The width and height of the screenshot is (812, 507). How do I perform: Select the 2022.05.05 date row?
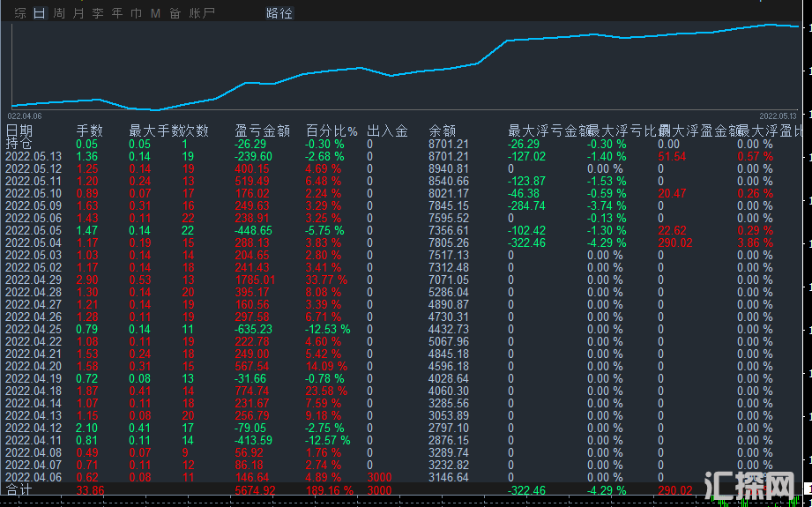34,230
